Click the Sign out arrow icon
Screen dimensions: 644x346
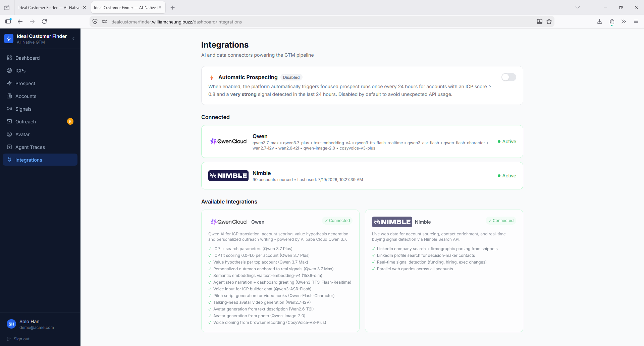[x=9, y=339]
